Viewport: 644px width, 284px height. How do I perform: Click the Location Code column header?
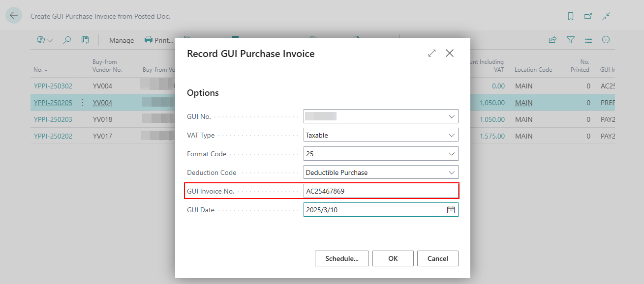(x=533, y=70)
